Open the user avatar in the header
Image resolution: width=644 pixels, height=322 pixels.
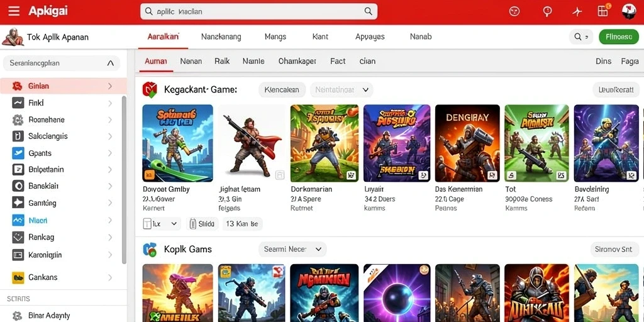point(629,11)
